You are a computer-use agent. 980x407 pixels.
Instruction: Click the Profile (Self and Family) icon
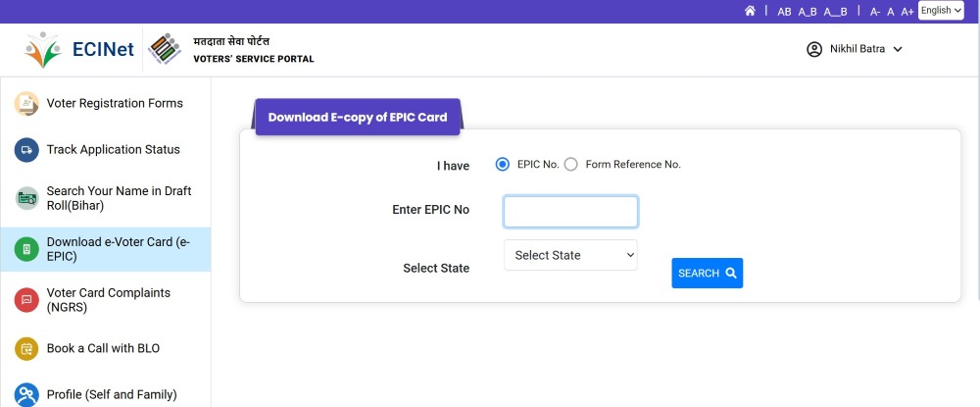pos(26,394)
